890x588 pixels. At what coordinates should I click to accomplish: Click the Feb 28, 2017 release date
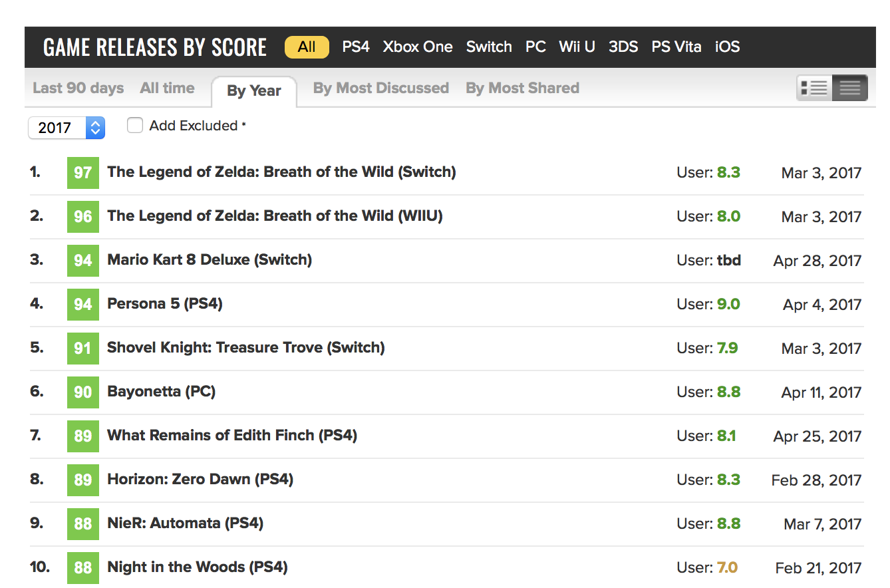point(817,480)
